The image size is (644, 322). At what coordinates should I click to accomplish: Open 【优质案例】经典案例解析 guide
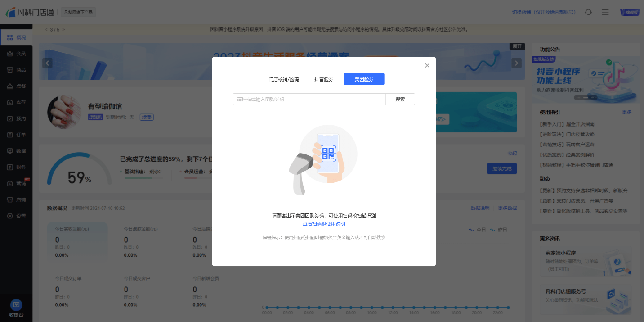tap(567, 154)
